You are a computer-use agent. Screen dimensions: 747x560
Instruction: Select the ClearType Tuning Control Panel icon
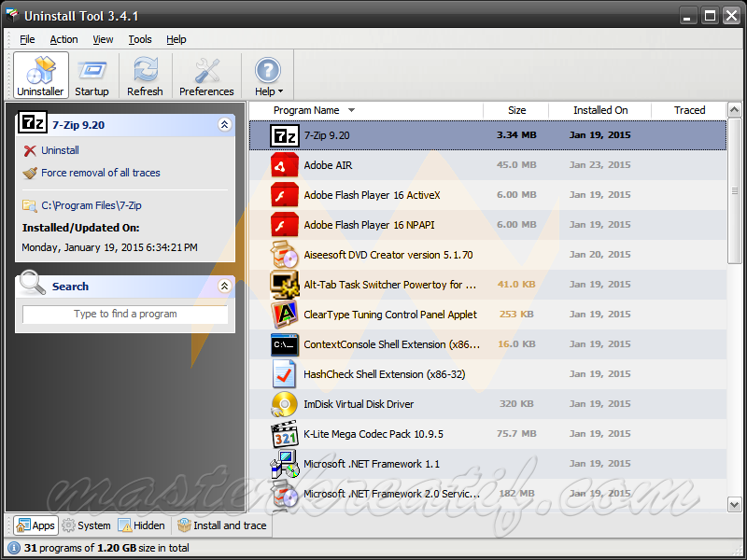(x=285, y=315)
